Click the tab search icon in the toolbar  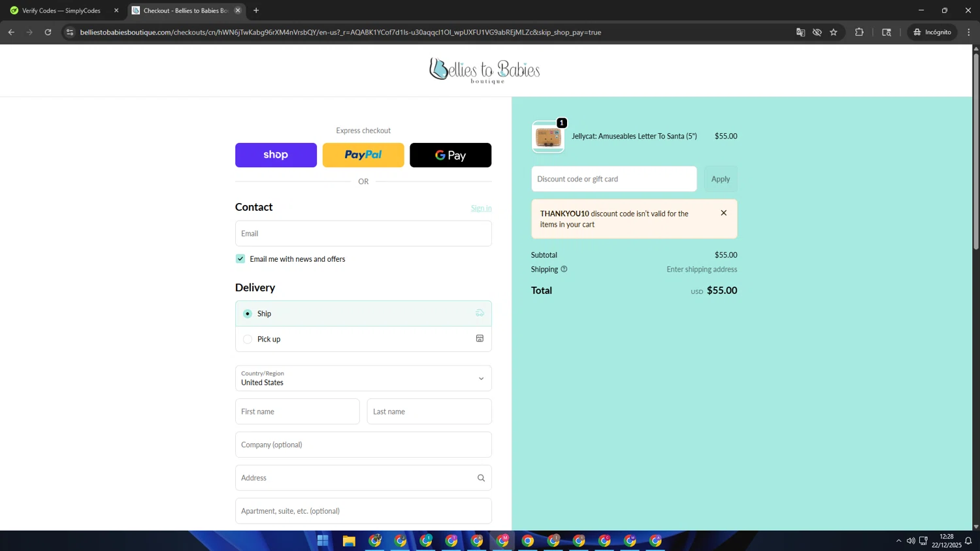(887, 32)
